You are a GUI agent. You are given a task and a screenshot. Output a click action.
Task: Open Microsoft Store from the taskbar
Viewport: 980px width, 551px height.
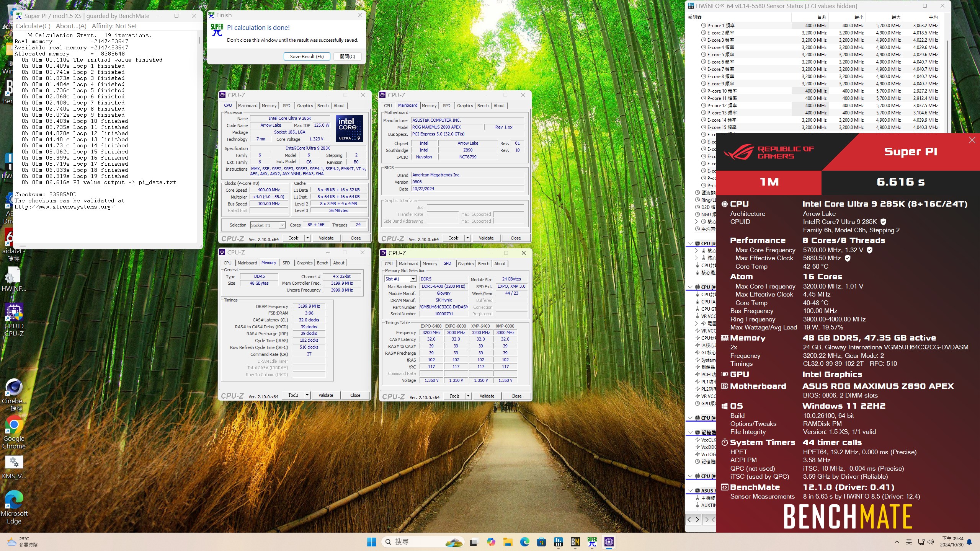(x=541, y=542)
